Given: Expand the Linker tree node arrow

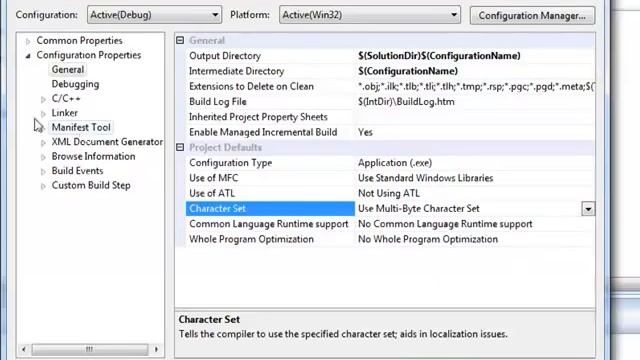Looking at the screenshot, I should pyautogui.click(x=43, y=113).
